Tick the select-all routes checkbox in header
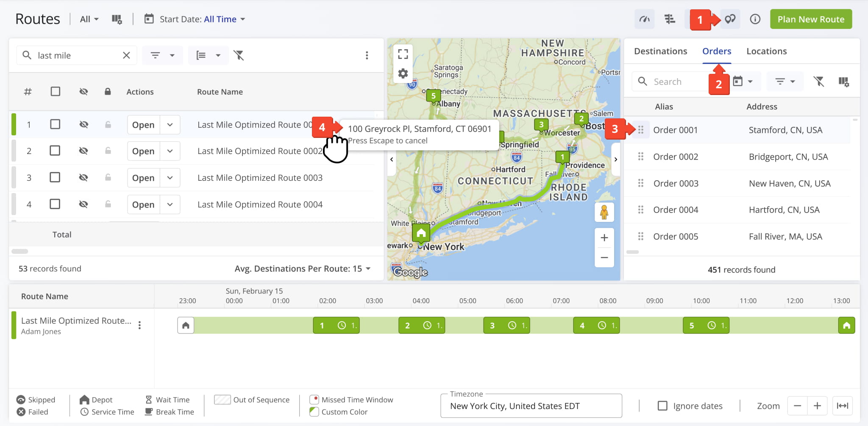 click(55, 92)
